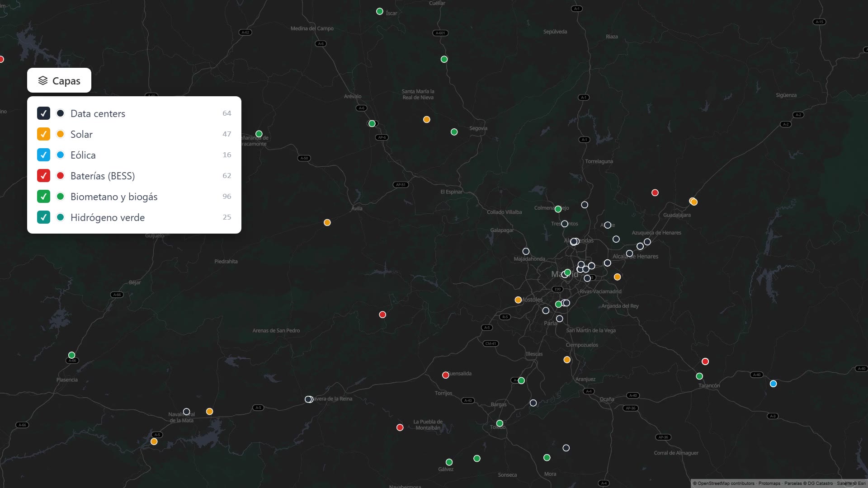The image size is (868, 488).
Task: Open the Protomaps attribution link
Action: [x=769, y=483]
